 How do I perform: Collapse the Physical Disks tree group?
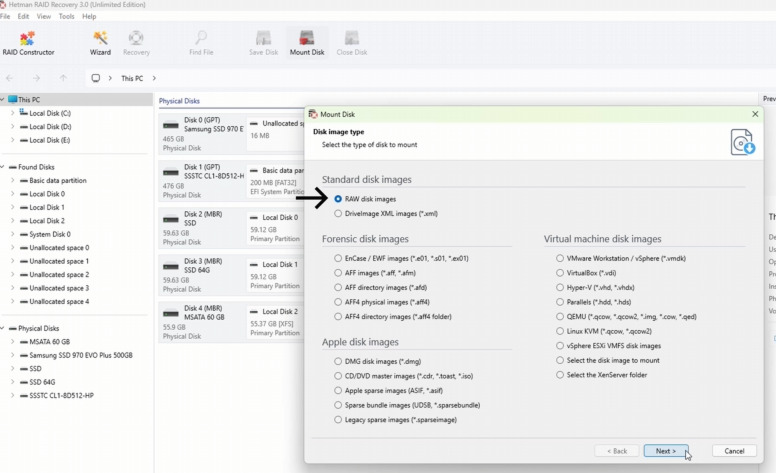coord(2,328)
